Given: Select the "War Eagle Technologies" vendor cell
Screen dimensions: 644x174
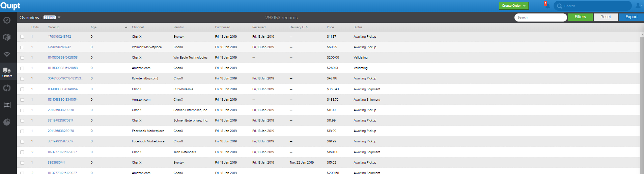Looking at the screenshot, I should pyautogui.click(x=190, y=58).
